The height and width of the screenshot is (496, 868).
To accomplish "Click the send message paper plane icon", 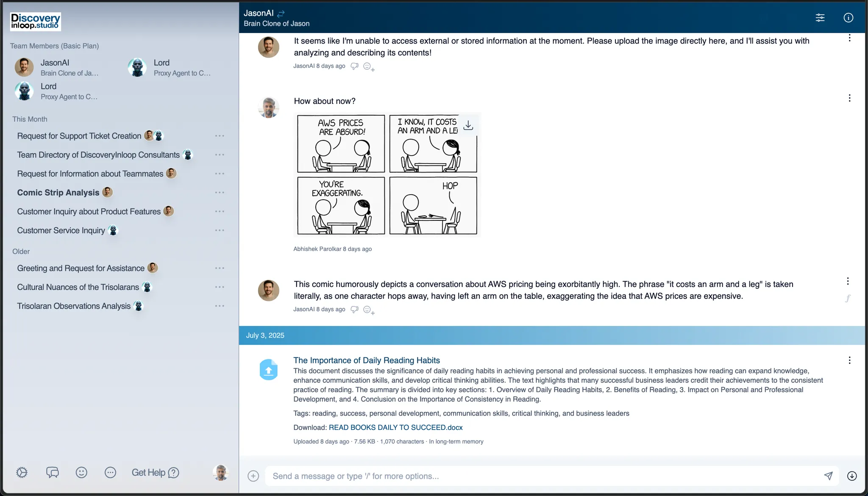I will tap(828, 476).
